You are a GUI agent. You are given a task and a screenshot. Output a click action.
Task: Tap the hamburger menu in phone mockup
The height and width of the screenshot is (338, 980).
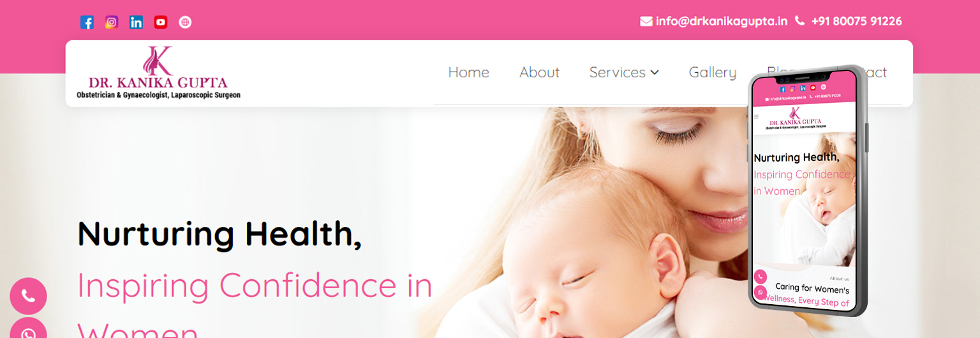tap(757, 117)
